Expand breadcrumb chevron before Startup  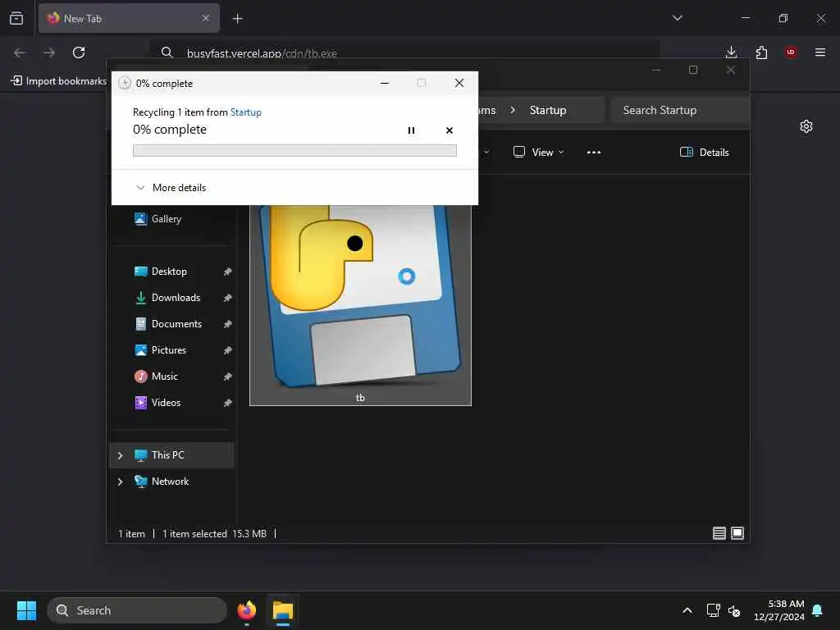[513, 110]
